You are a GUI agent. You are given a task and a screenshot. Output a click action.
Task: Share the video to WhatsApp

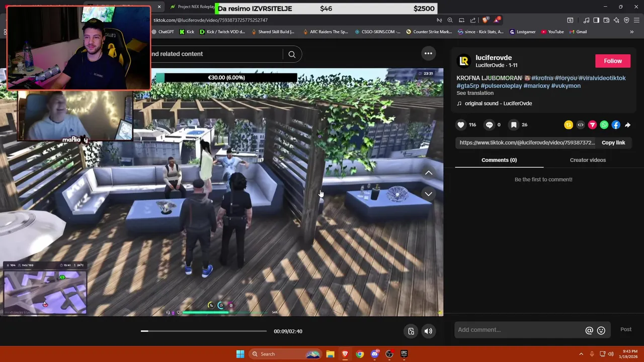(x=604, y=125)
